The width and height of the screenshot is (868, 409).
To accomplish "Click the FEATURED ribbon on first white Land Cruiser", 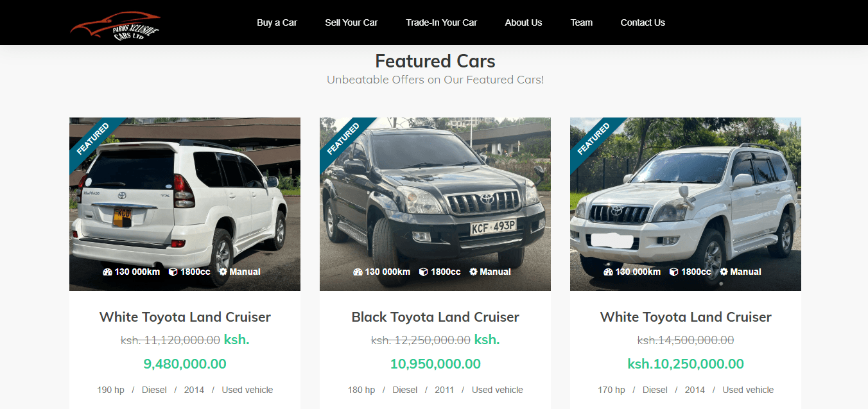I will 92,140.
